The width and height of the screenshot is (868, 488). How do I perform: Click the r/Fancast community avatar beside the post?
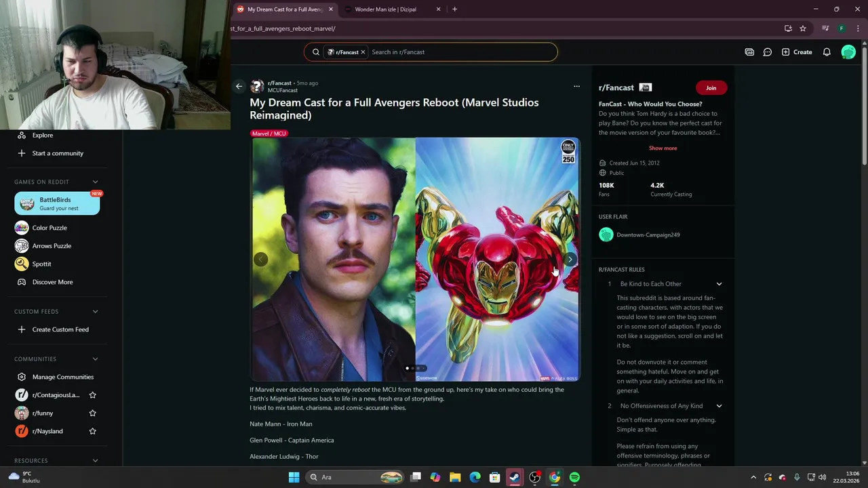point(257,86)
